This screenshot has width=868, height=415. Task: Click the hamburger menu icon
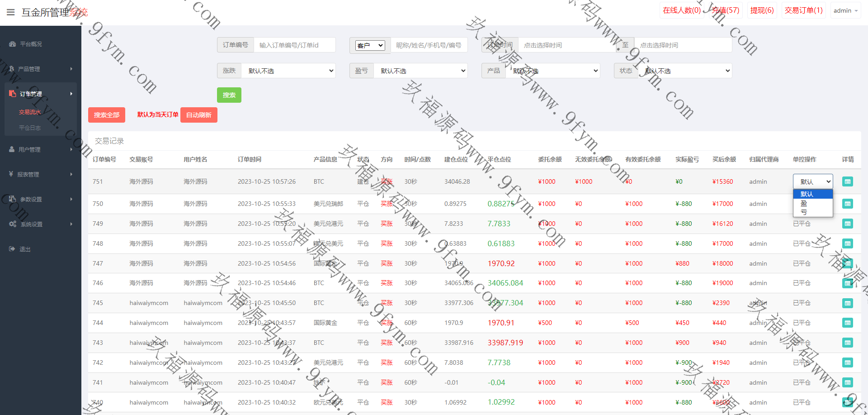coord(11,12)
